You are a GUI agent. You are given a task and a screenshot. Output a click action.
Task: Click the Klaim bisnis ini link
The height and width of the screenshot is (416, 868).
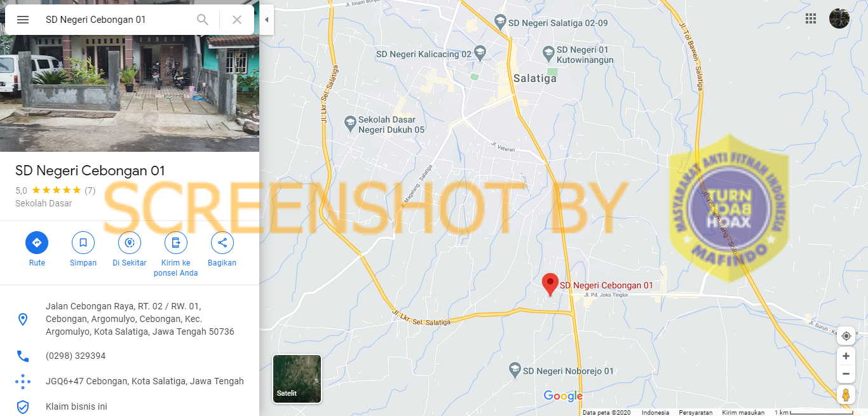coord(76,406)
